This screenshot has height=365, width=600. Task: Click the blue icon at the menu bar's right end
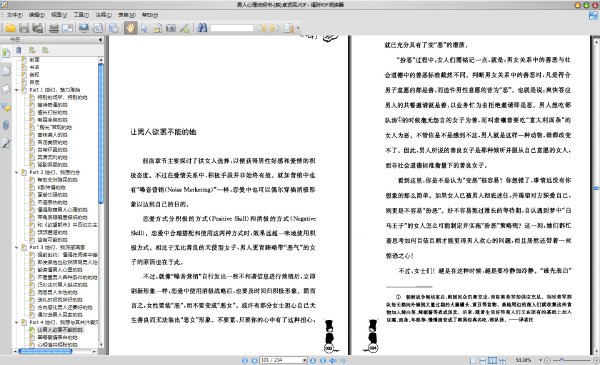[593, 16]
